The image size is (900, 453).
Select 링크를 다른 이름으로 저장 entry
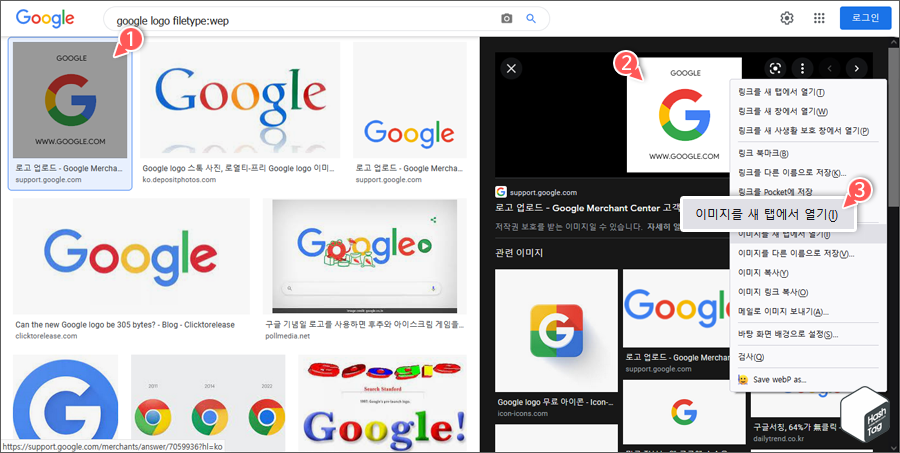tap(809, 173)
